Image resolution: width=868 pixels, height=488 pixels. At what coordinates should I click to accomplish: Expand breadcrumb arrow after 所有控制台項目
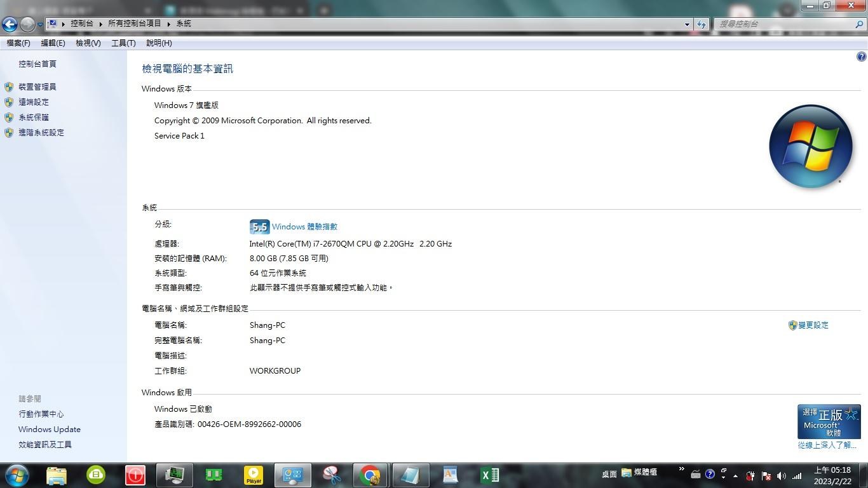click(169, 24)
